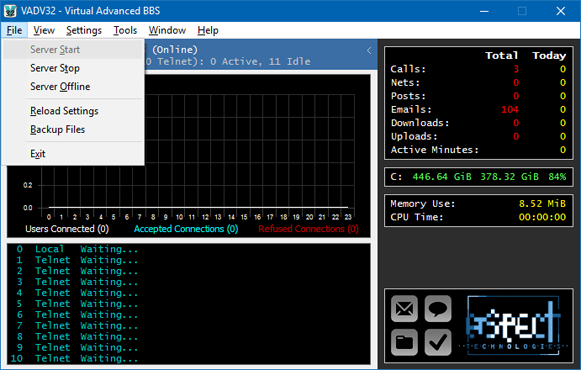
Task: Click the Nets: stat label
Action: tap(405, 82)
